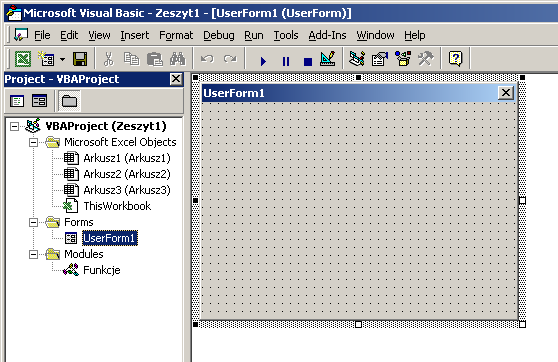Run the macro with the play button
The height and width of the screenshot is (362, 558).
pyautogui.click(x=263, y=61)
